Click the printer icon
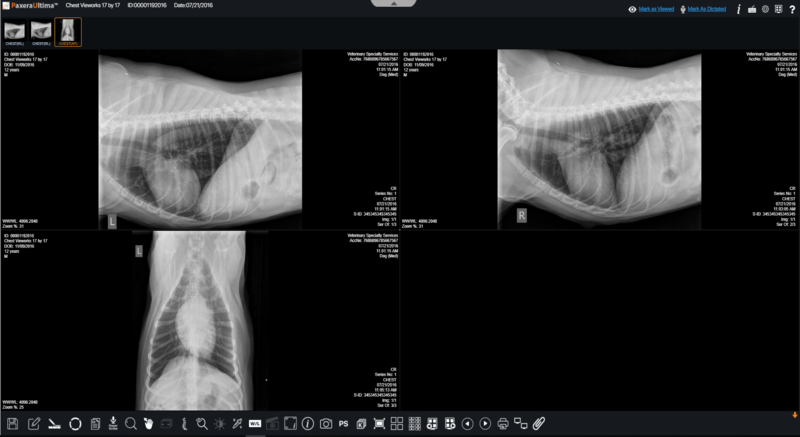Screen dimensions: 800x437 coord(503,424)
